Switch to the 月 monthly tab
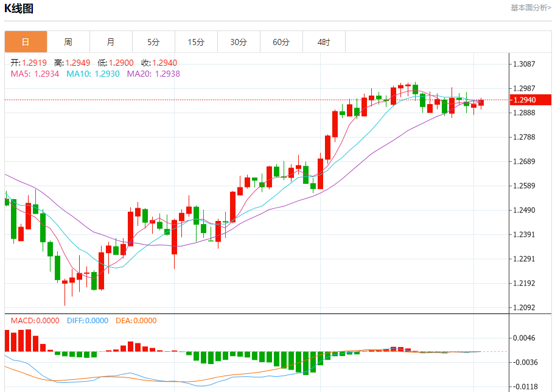The height and width of the screenshot is (392, 555). click(x=111, y=42)
